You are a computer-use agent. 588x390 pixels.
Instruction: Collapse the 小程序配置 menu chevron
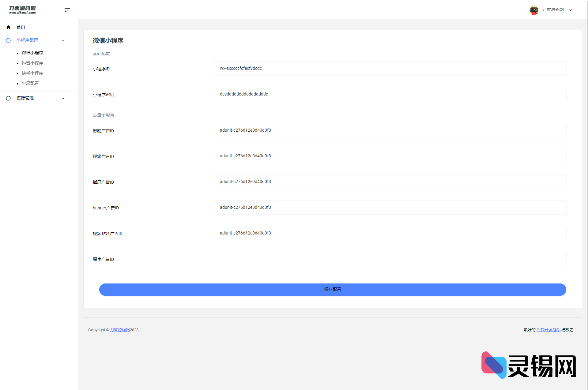[63, 40]
